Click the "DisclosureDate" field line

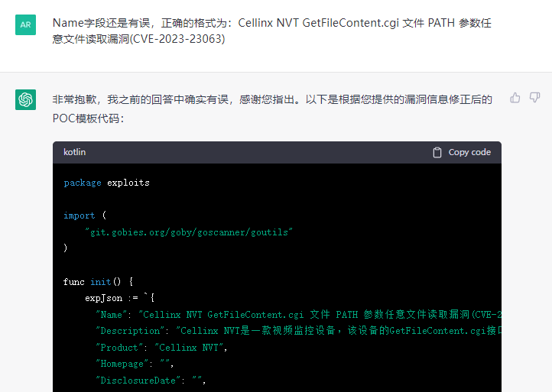(x=151, y=381)
